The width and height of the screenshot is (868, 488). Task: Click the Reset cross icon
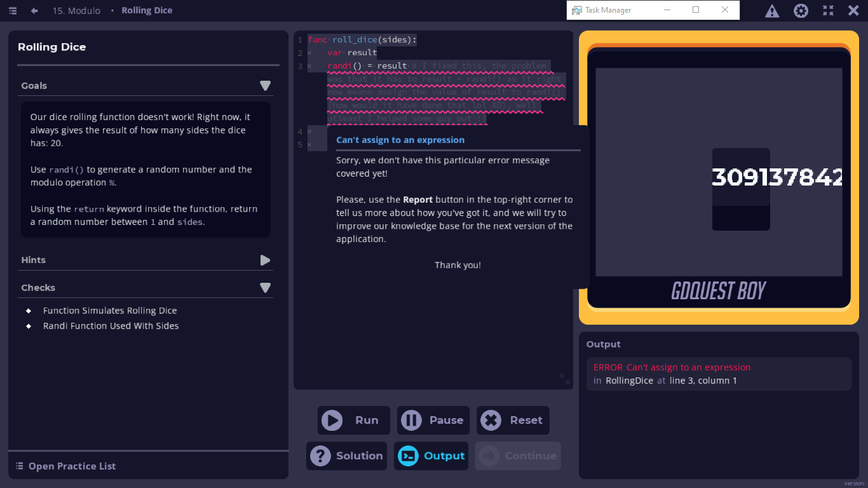tap(491, 420)
